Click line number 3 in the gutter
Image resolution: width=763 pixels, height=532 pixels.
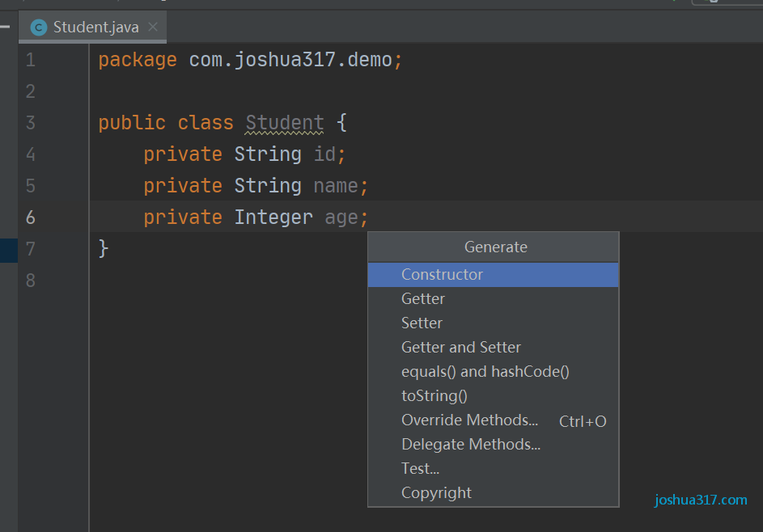pos(31,123)
